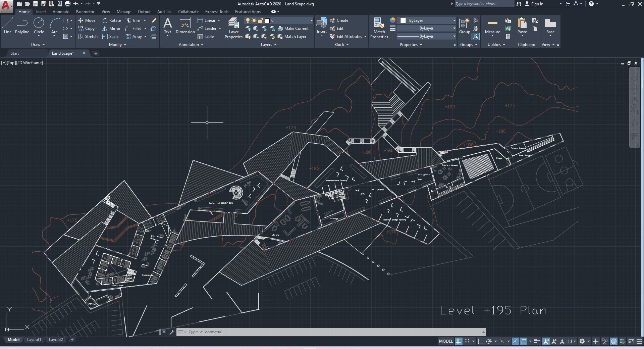Viewport: 644px width, 349px height.
Task: Start the Dimension tool
Action: [185, 26]
